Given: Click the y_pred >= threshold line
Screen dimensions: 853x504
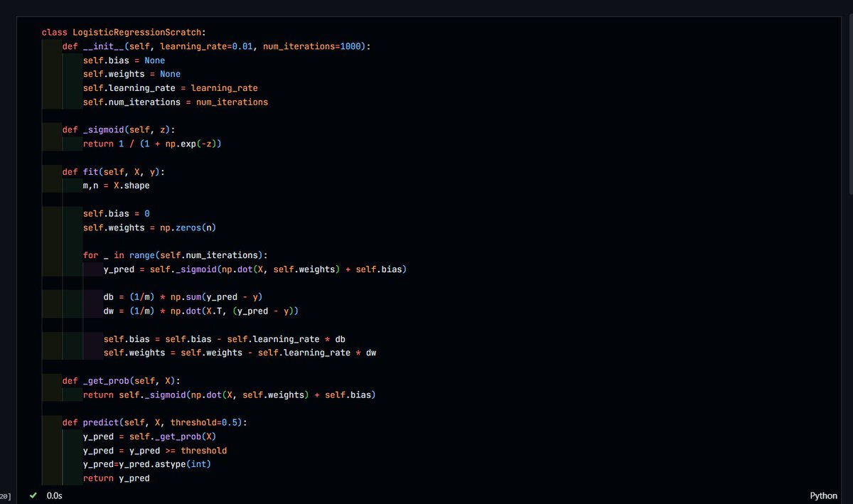Looking at the screenshot, I should coord(155,450).
